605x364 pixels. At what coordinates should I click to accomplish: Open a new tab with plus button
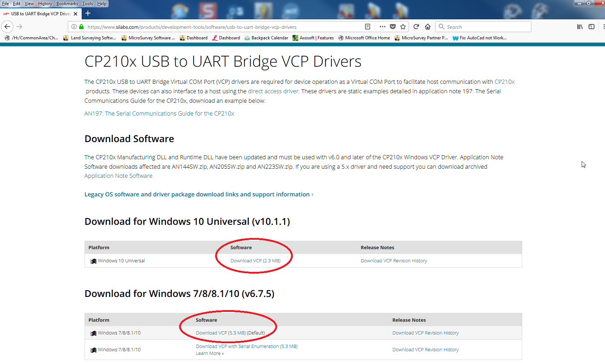tap(88, 13)
